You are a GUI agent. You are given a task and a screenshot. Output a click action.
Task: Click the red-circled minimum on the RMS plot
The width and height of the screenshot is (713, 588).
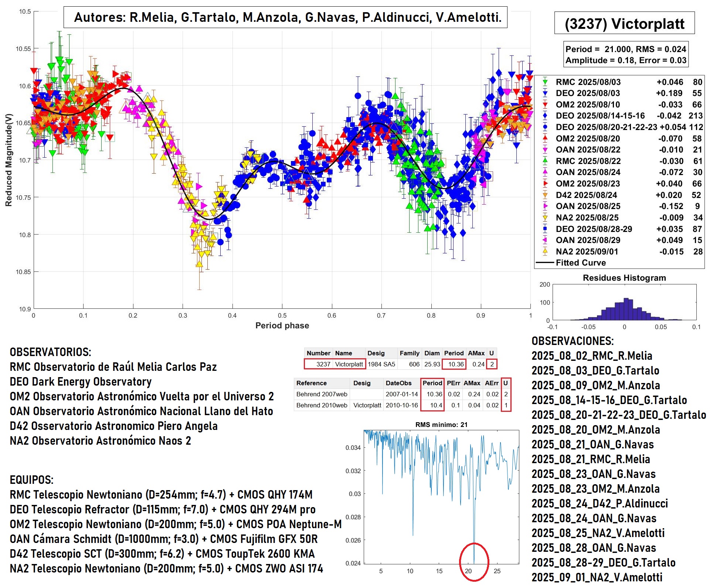[474, 562]
